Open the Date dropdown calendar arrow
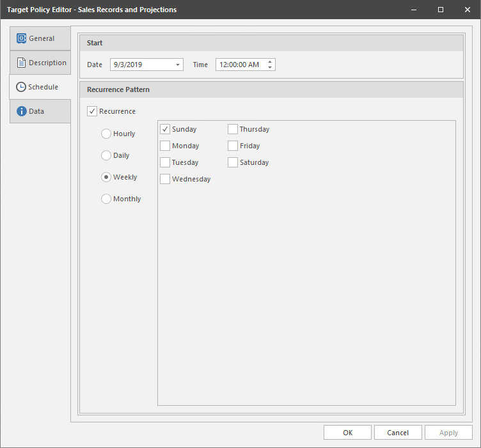 (177, 65)
